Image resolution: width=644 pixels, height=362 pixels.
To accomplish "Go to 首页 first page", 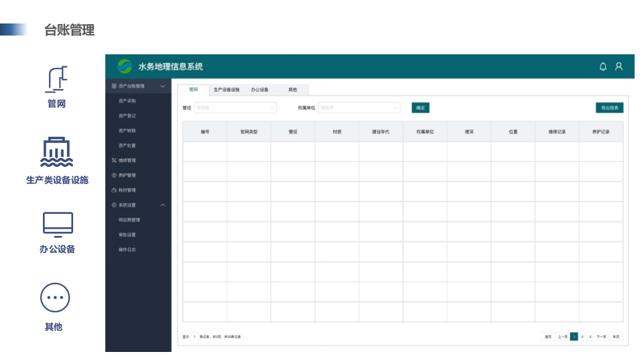I will tap(548, 337).
